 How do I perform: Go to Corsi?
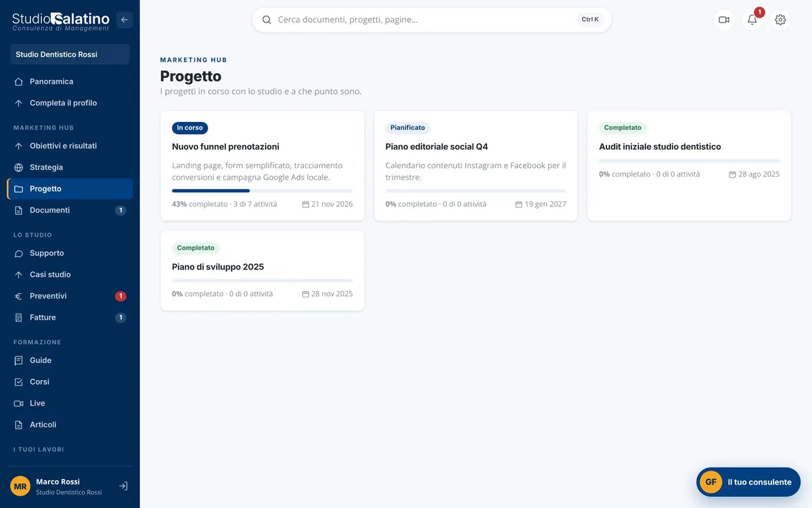pos(70,382)
